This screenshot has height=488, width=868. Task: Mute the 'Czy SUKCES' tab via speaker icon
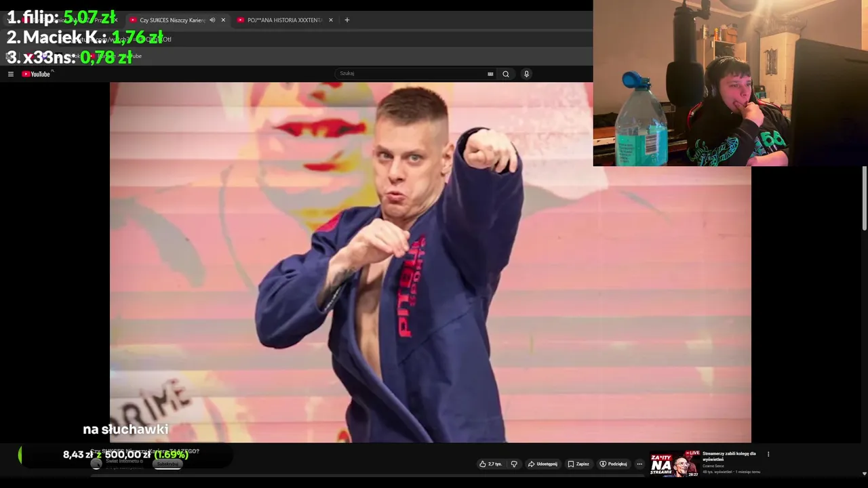[x=212, y=20]
